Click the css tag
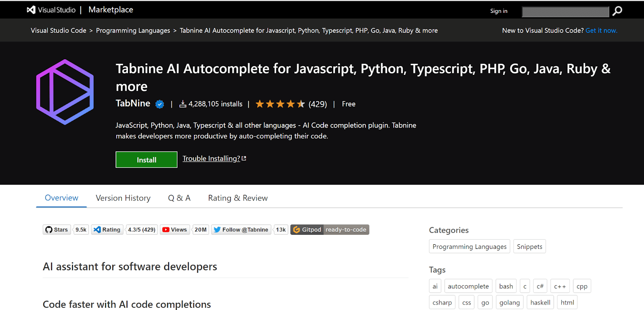644x310 pixels. click(x=466, y=302)
